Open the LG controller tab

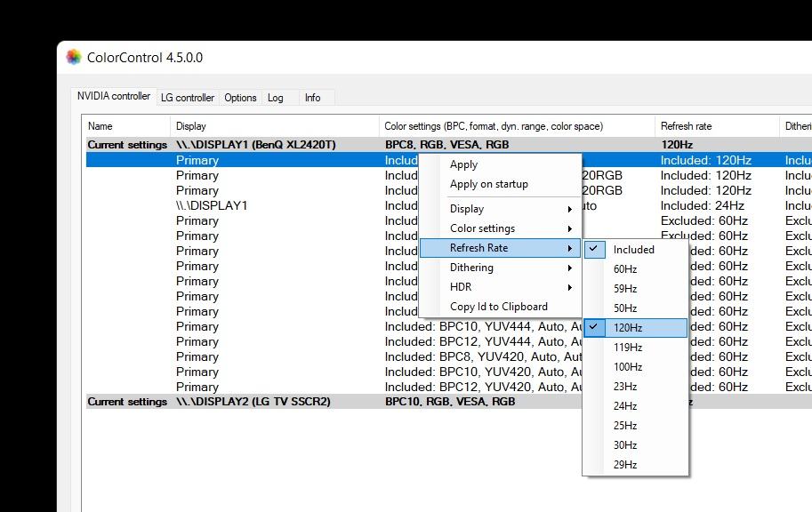click(188, 98)
